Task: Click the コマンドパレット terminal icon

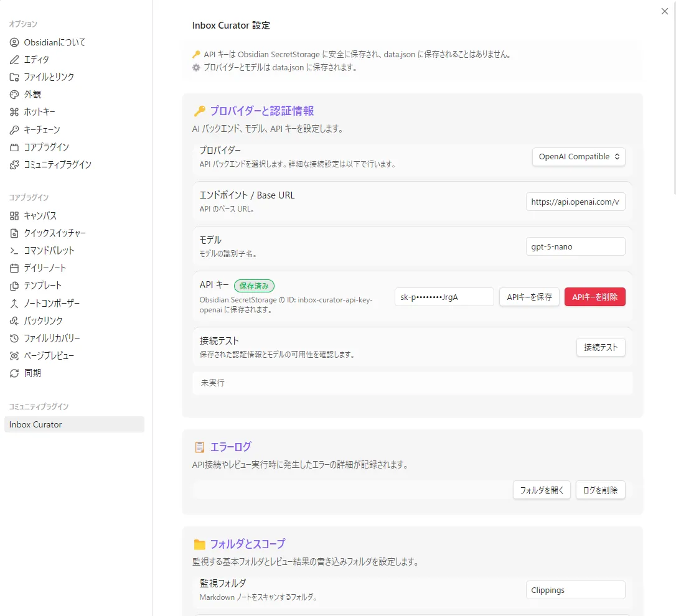Action: [14, 251]
